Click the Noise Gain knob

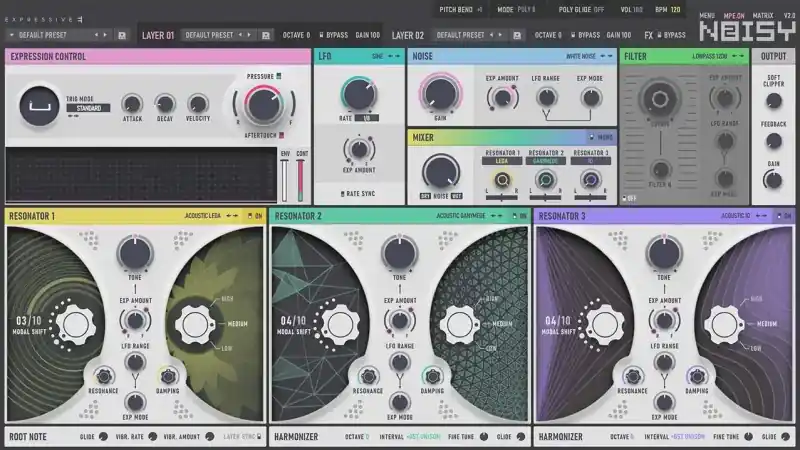440,94
